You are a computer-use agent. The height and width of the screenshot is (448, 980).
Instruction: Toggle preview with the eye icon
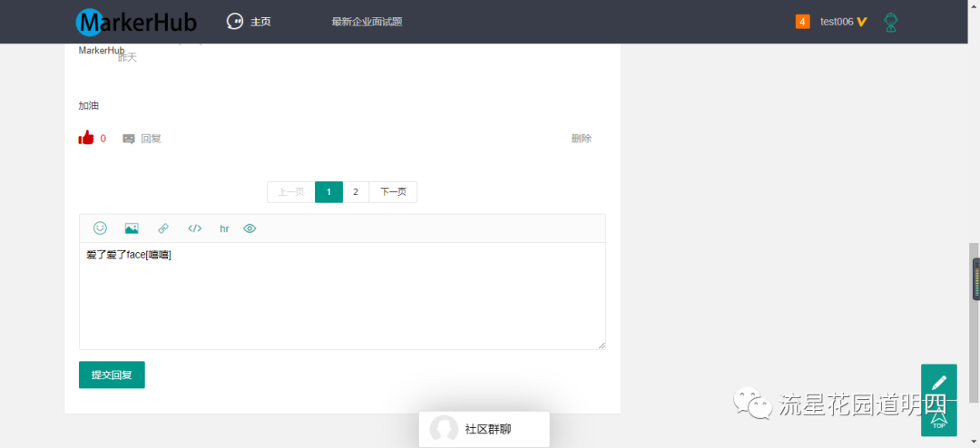tap(250, 229)
